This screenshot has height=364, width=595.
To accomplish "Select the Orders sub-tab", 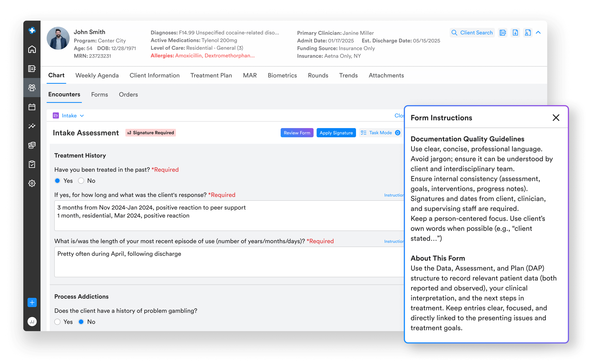I will click(x=128, y=94).
